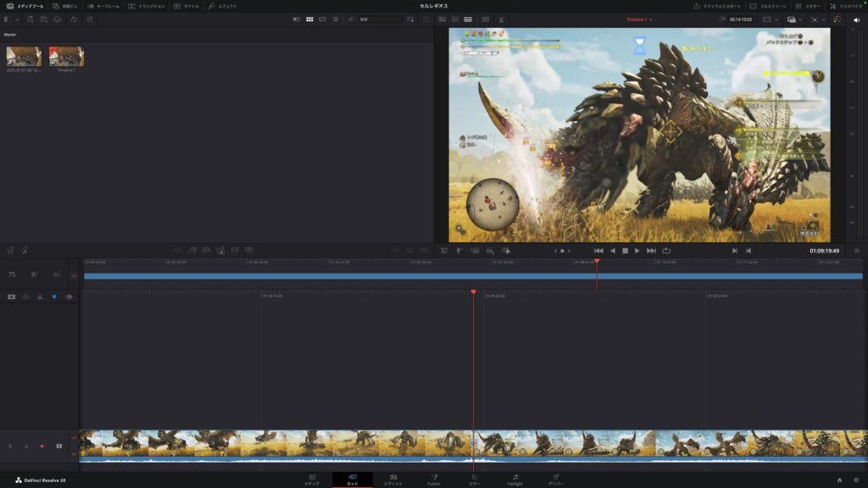This screenshot has height=488, width=868.
Task: Open the Timeline 1 name dropdown
Action: (x=639, y=19)
